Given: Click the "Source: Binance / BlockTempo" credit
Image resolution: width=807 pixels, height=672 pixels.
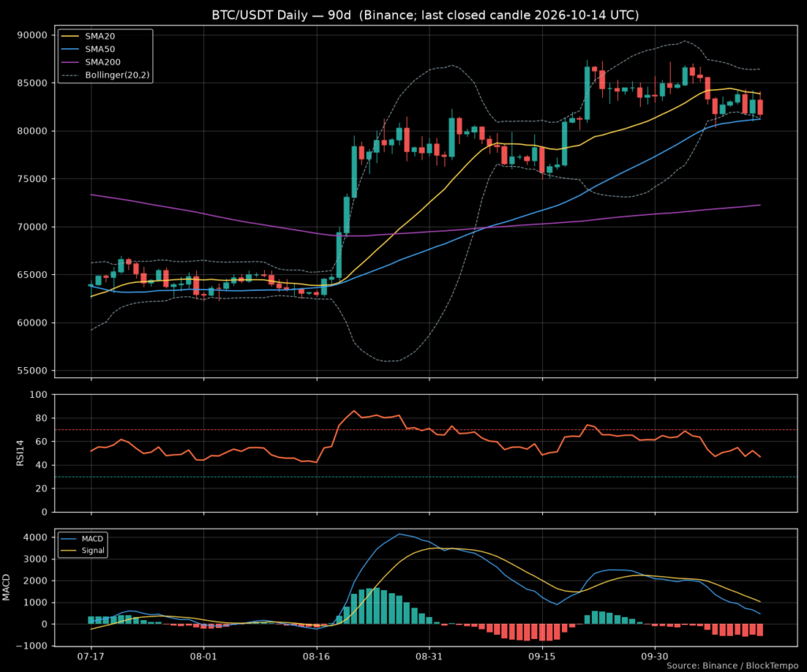Looking at the screenshot, I should tap(732, 666).
